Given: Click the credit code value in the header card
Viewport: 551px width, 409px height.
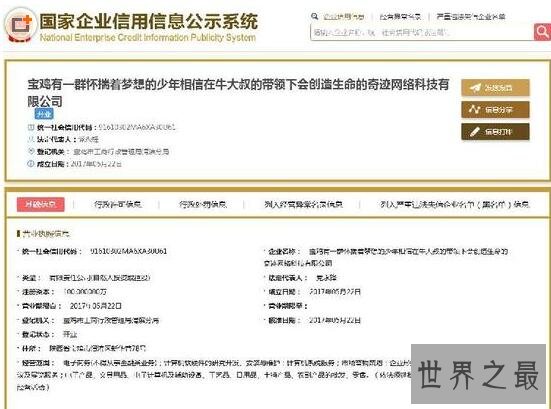Looking at the screenshot, I should click(137, 127).
